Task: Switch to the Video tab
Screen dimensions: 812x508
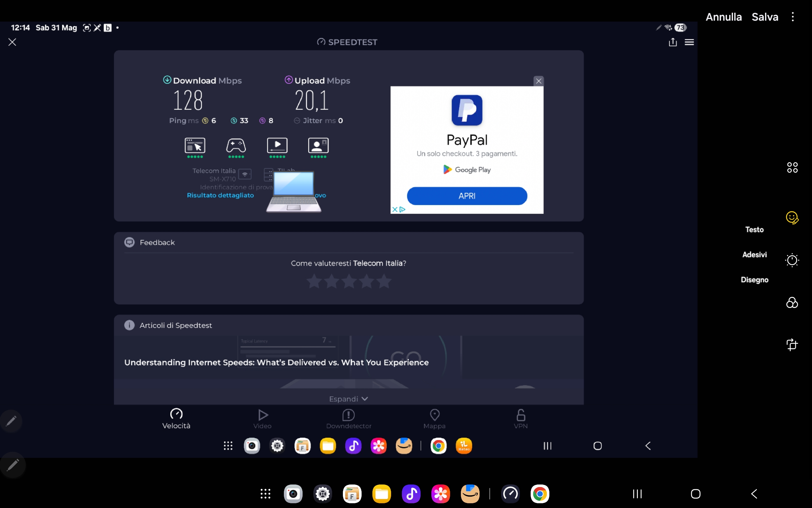Action: (262, 419)
